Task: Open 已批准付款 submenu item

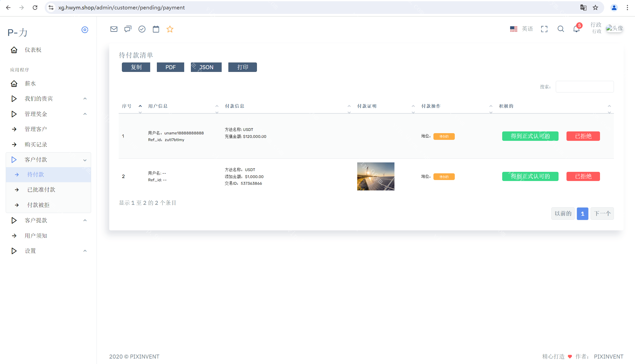Action: (41, 190)
